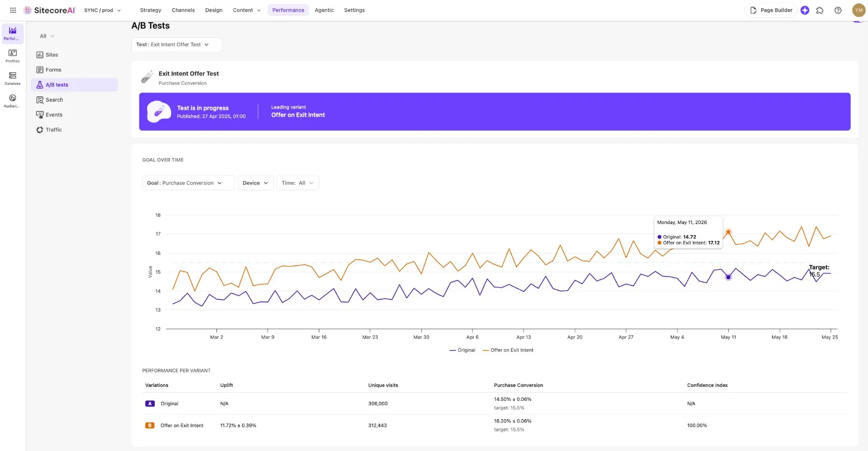Click the Purchase Conversion column header
The image size is (868, 451).
click(518, 385)
